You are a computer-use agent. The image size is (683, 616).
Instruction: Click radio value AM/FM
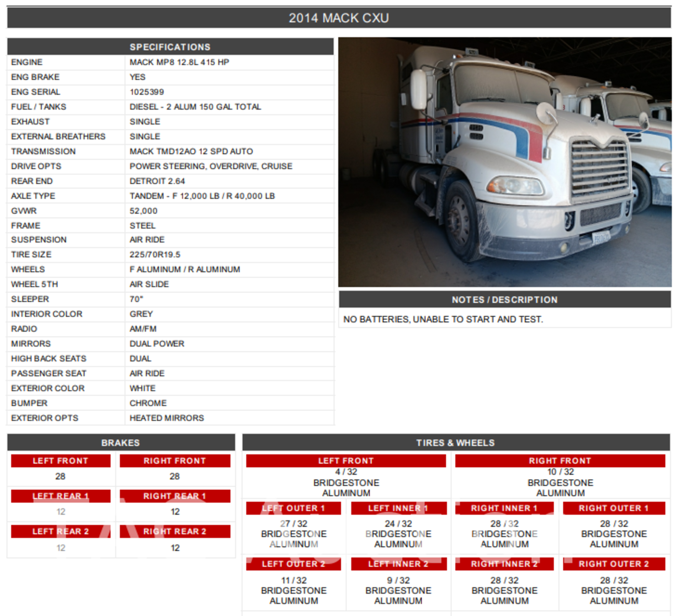pos(143,329)
